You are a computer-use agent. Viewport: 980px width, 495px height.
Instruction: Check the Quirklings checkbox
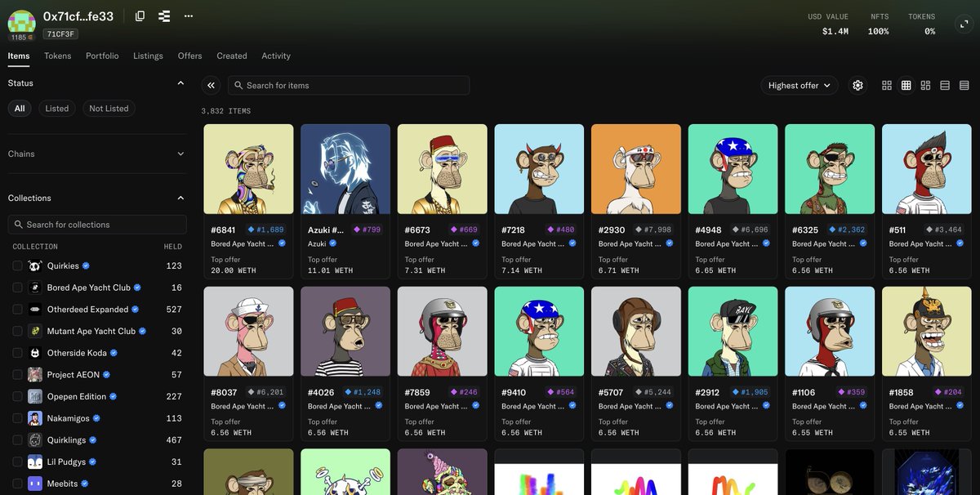pos(17,439)
